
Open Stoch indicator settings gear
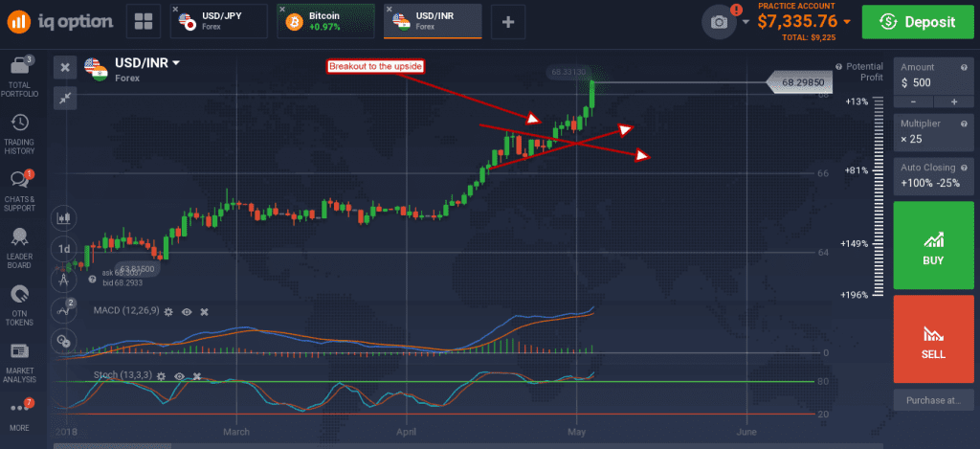point(161,376)
